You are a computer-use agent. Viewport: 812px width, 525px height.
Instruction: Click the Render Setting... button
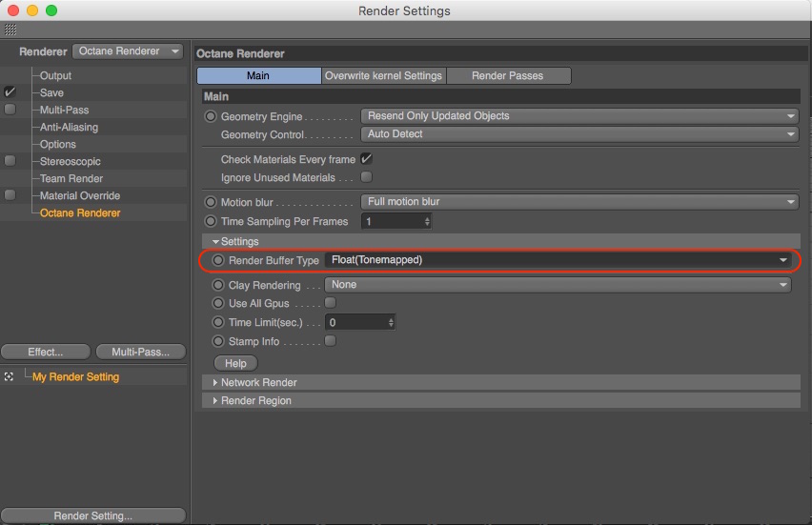pos(93,515)
